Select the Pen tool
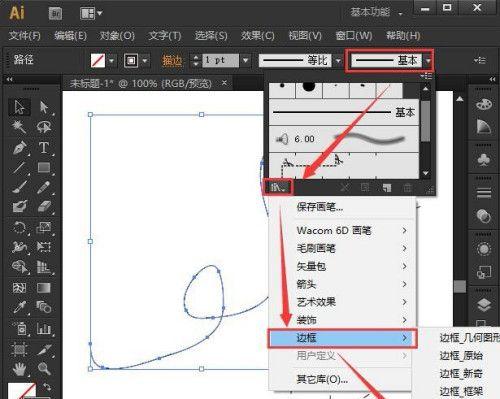The width and height of the screenshot is (500, 399). click(19, 147)
